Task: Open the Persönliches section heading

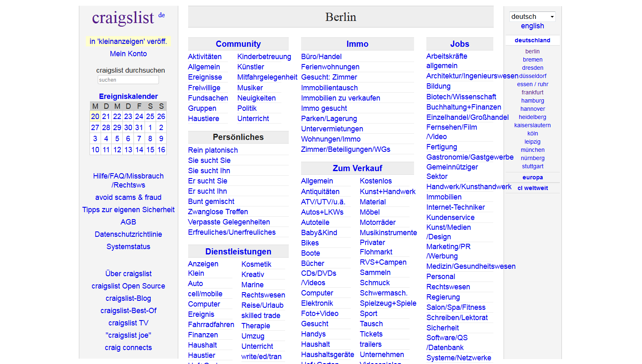Action: tap(238, 137)
